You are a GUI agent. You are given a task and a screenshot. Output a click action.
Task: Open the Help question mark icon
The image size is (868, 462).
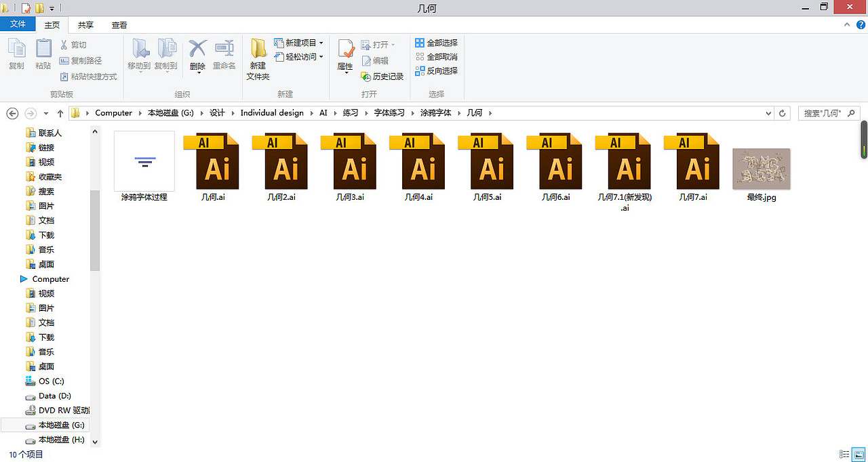point(860,24)
